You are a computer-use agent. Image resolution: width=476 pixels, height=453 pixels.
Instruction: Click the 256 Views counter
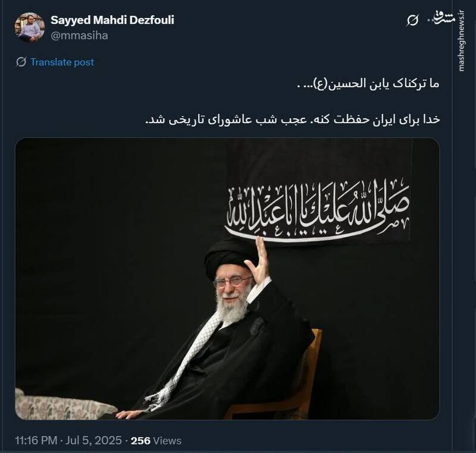[x=156, y=441]
